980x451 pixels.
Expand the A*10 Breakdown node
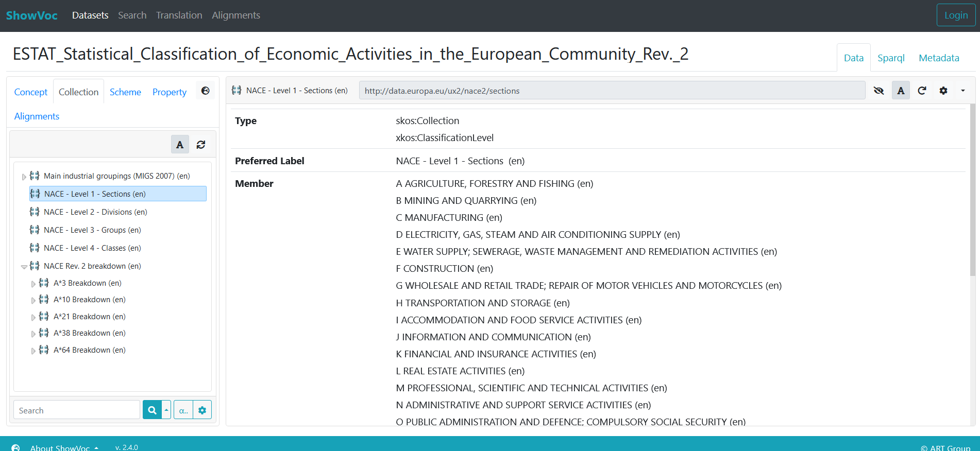coord(33,300)
